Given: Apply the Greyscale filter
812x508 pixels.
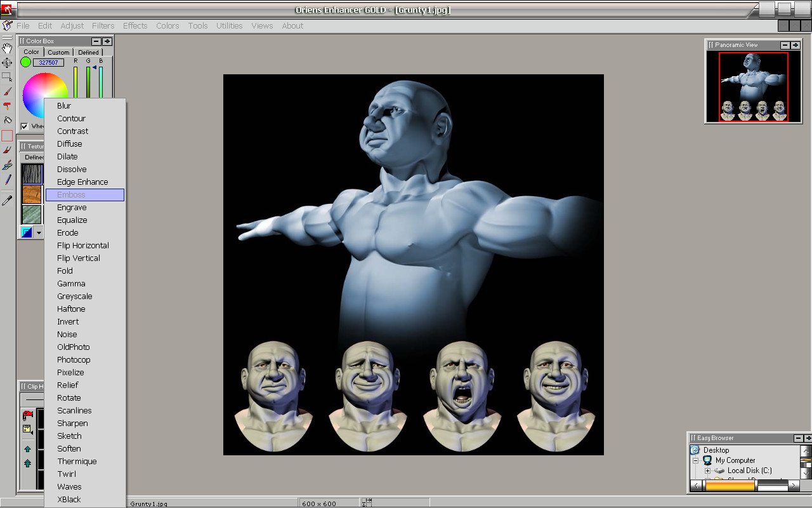Looking at the screenshot, I should click(85, 297).
